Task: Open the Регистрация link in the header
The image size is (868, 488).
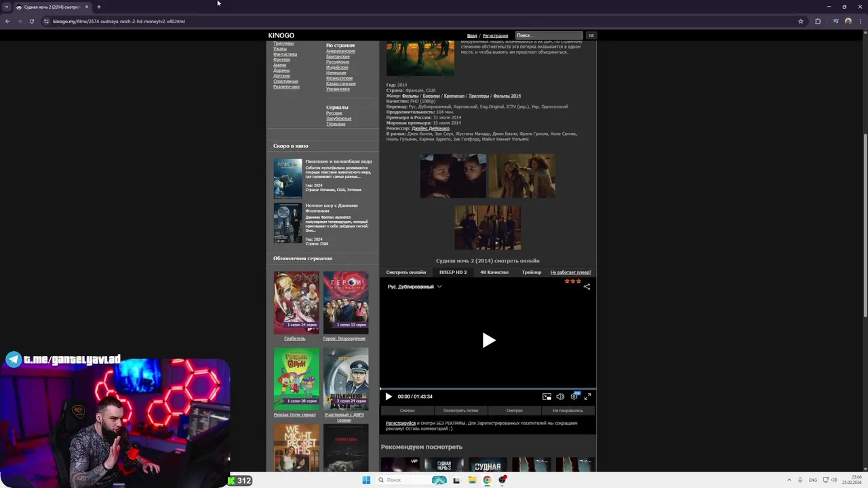Action: [x=495, y=35]
